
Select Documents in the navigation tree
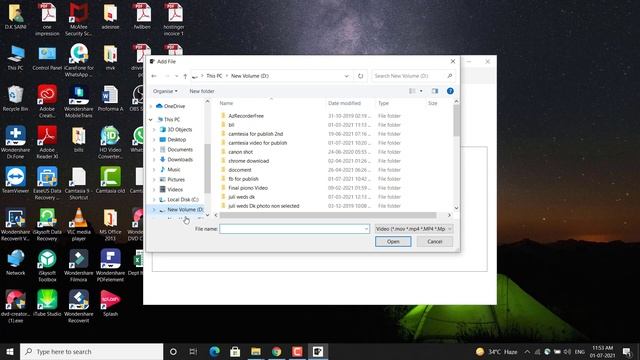pos(180,149)
